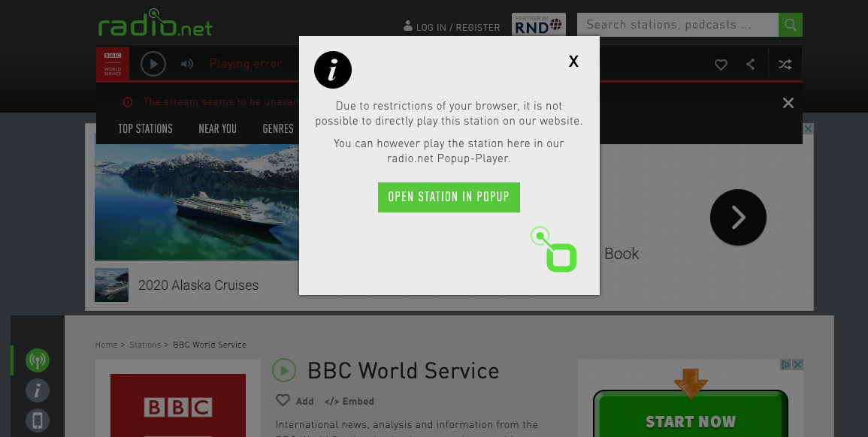Open the 2020 Alaska Cruises ad link
The image size is (868, 437).
(x=198, y=285)
